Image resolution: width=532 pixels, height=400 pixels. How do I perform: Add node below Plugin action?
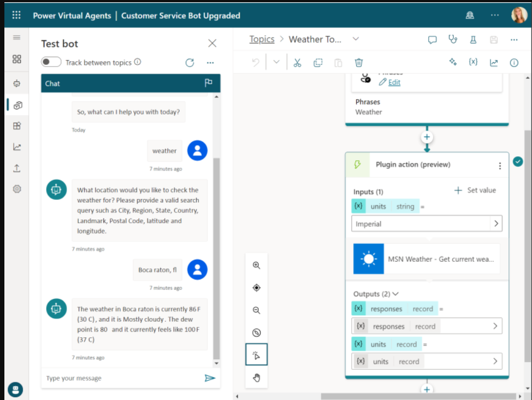click(427, 389)
